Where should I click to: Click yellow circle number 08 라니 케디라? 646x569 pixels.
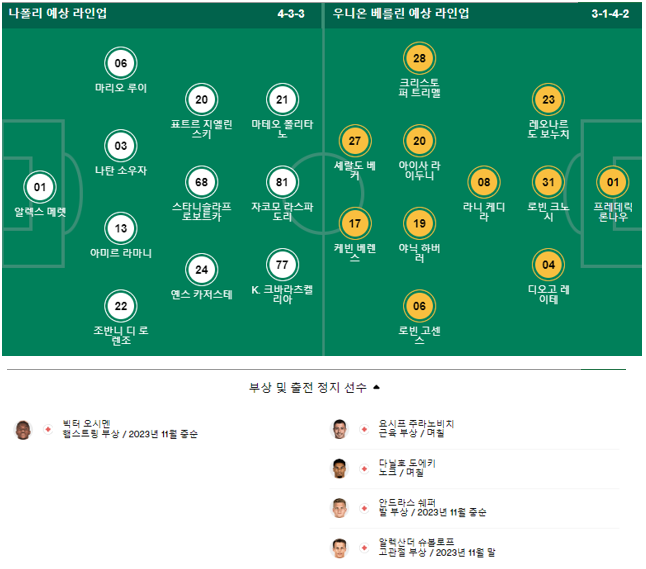tap(484, 182)
